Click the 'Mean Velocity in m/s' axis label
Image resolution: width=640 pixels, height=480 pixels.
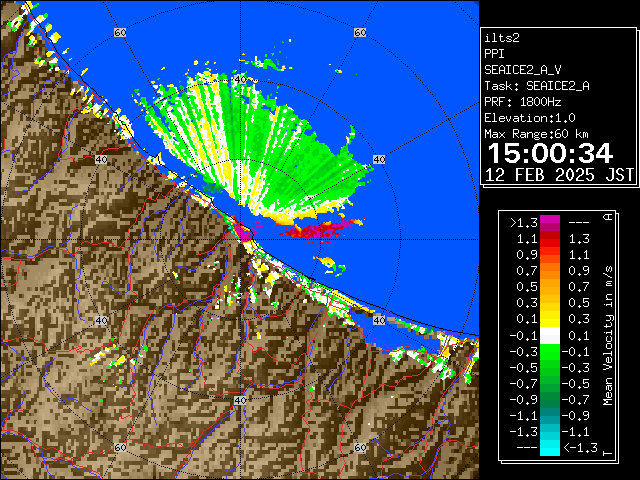pyautogui.click(x=608, y=336)
